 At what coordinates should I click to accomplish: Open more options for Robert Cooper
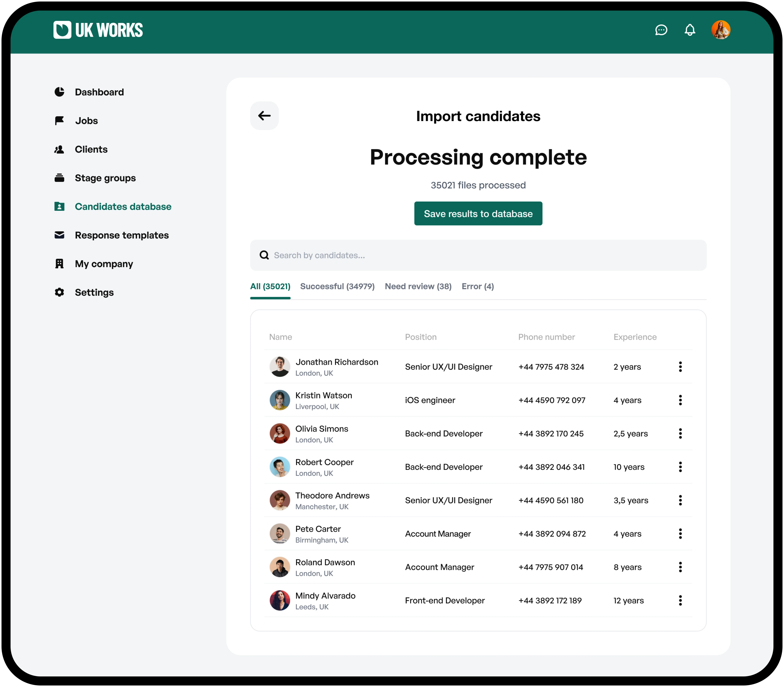tap(680, 467)
